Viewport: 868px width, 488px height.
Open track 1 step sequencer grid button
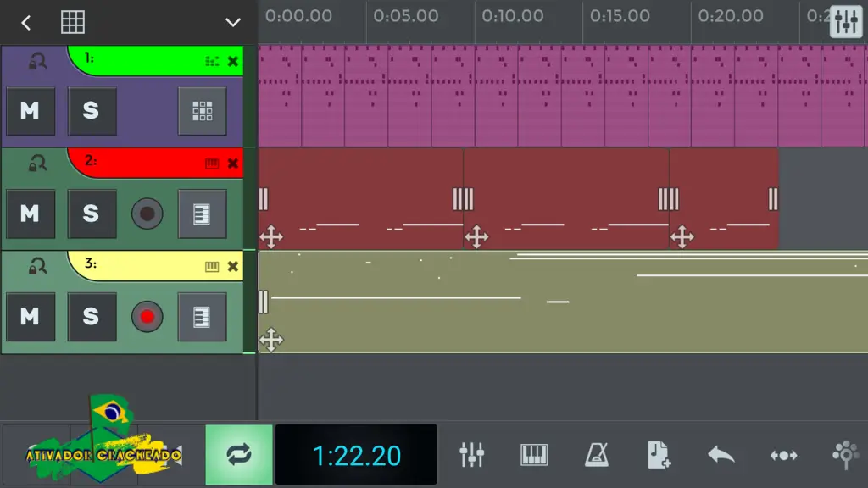click(x=202, y=111)
